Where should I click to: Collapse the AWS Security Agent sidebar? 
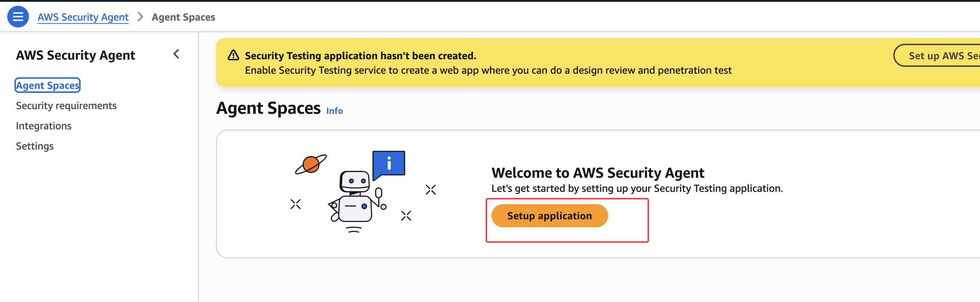coord(176,55)
